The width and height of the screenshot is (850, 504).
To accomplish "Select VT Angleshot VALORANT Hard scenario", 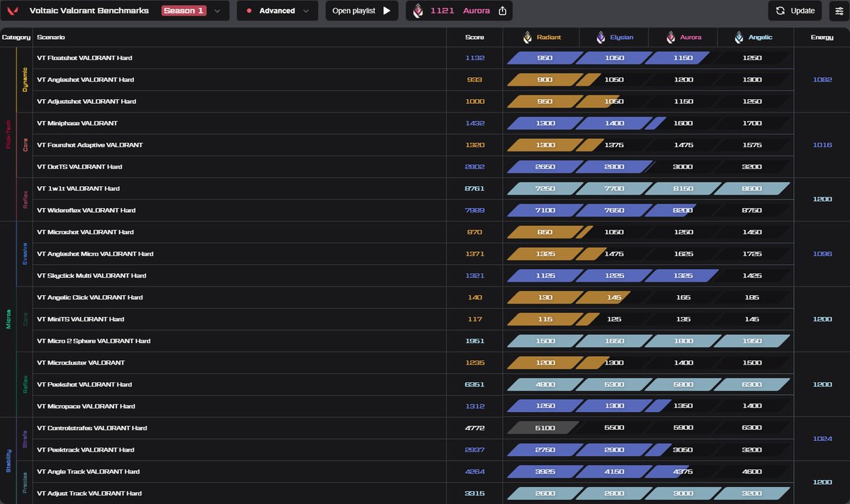I will 85,80.
